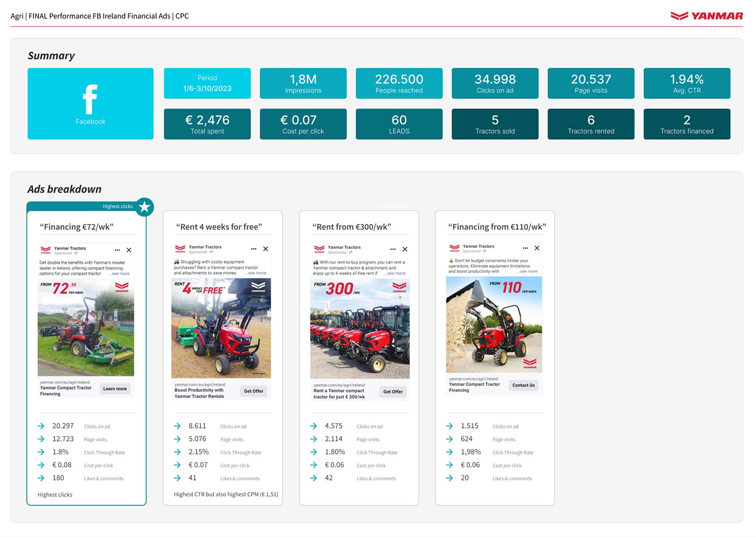Screen dimensions: 756x537
Task: Click the arrow icon beside 8.611 clicks on ad
Action: coord(177,426)
